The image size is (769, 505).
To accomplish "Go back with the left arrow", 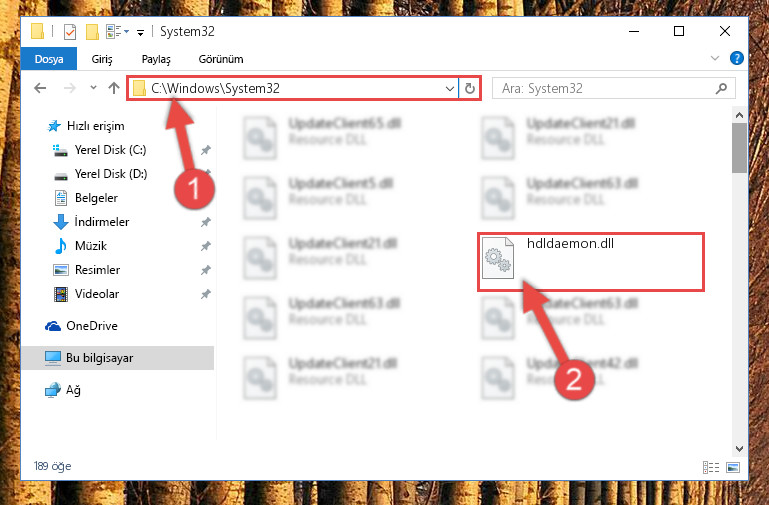I will (40, 88).
